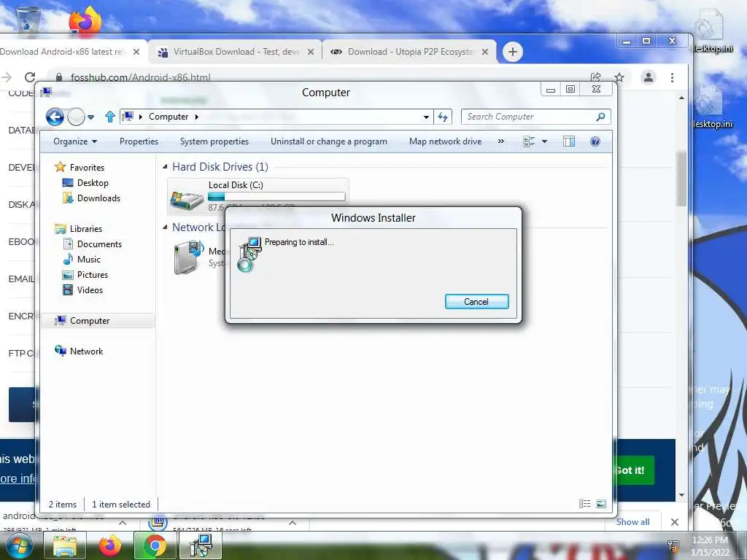Click Properties in the Explorer toolbar
This screenshot has height=560, width=747.
(139, 141)
